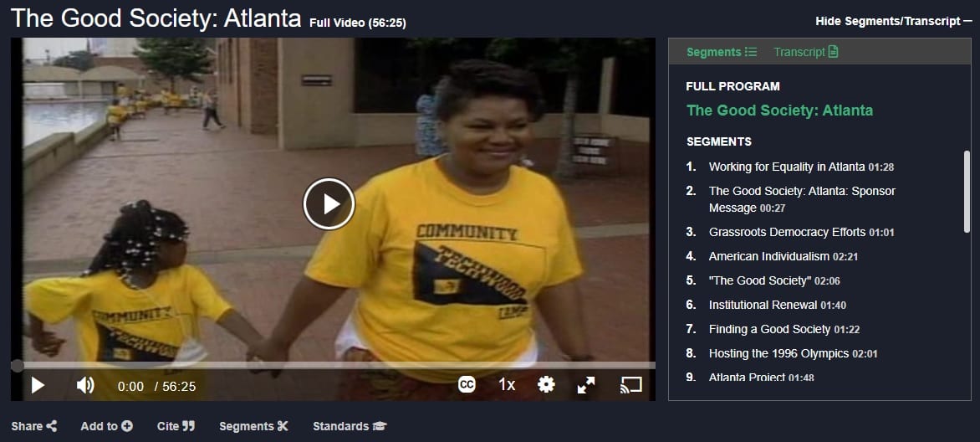Enter fullscreen with the expand arrows icon
980x442 pixels.
(x=586, y=384)
